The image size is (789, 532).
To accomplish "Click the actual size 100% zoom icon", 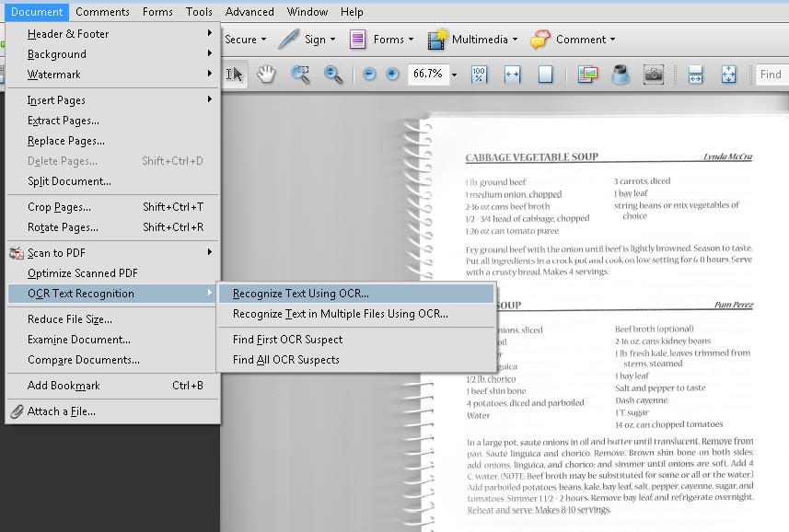I will pos(479,75).
